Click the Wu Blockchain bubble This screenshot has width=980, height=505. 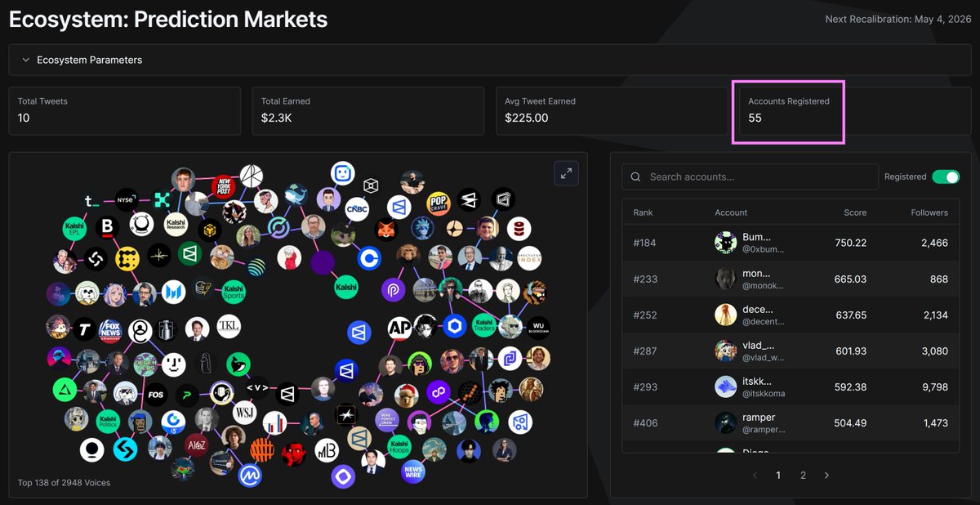537,327
